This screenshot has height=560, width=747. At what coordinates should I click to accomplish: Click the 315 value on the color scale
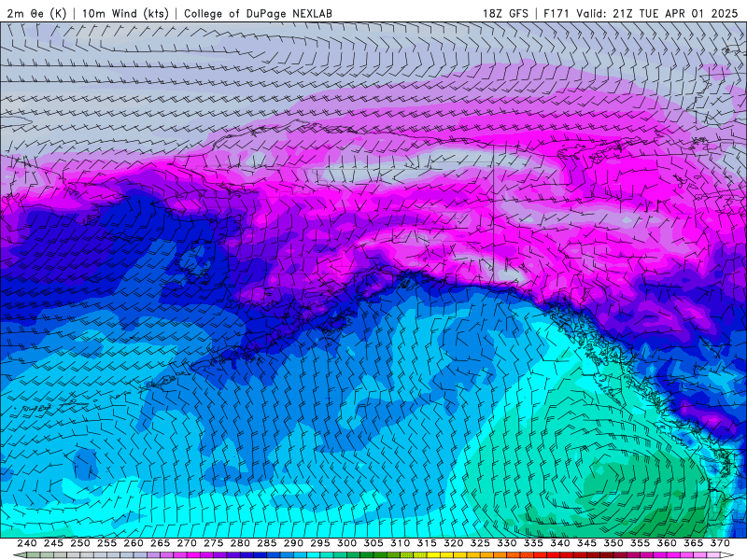pos(427,543)
